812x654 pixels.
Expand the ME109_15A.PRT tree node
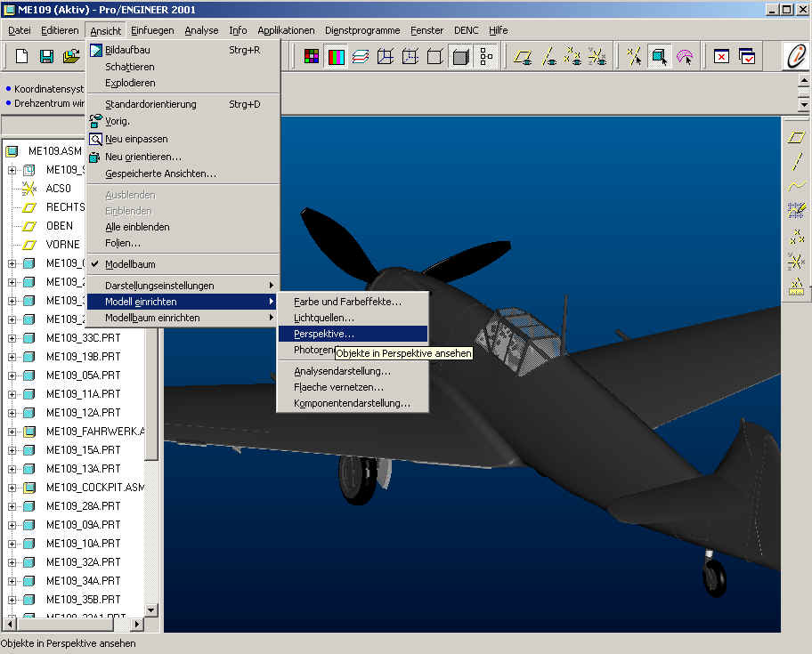click(12, 450)
